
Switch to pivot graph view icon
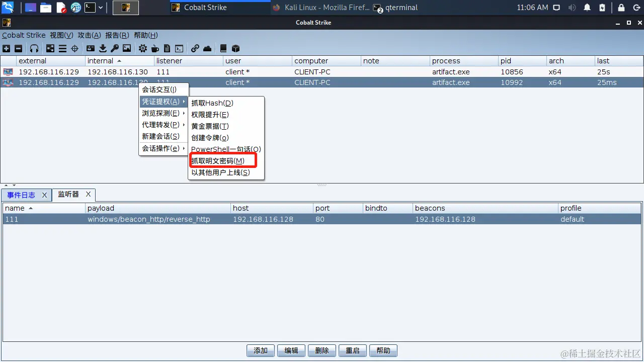pyautogui.click(x=50, y=48)
